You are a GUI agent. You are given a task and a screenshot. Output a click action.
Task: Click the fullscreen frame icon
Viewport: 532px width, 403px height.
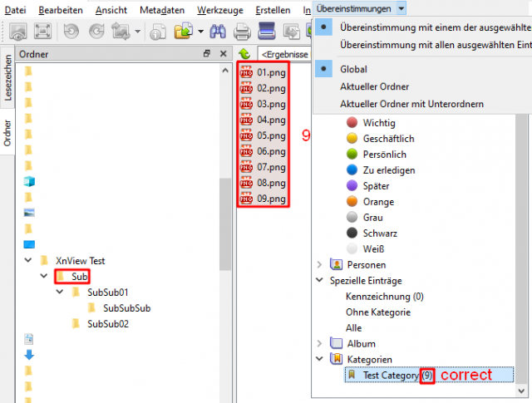(x=42, y=32)
